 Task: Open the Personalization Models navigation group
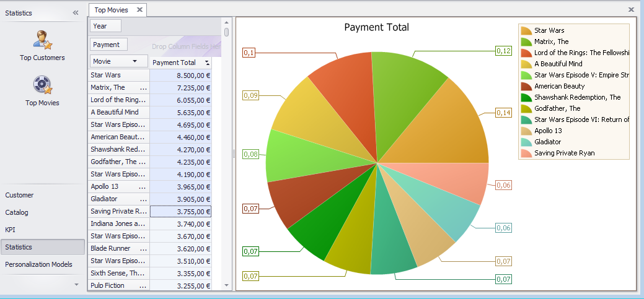coord(43,264)
